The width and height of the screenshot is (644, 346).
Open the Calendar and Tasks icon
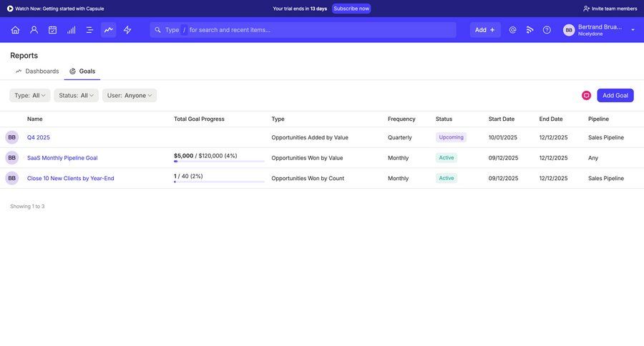[52, 30]
